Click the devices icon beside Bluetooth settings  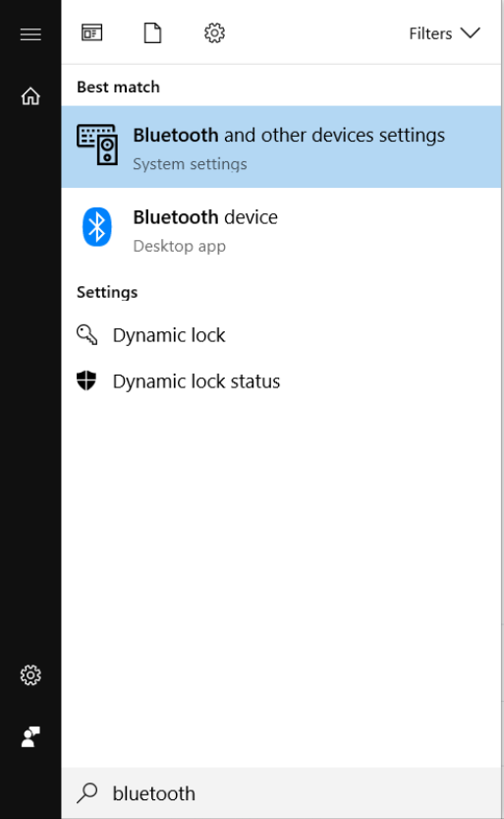point(97,145)
